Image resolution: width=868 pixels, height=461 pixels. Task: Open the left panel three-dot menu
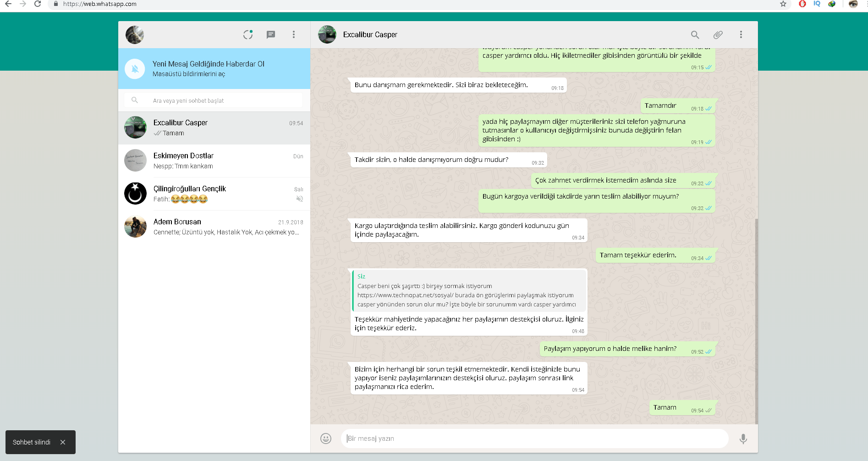[x=294, y=34]
